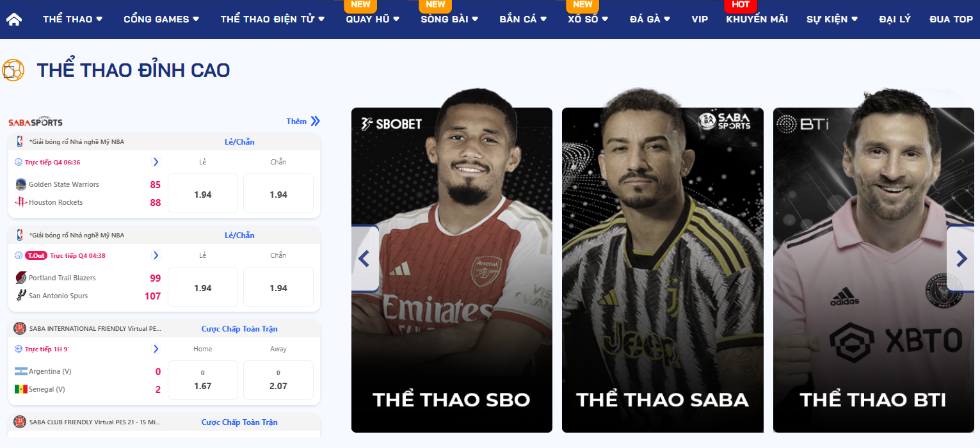This screenshot has width=980, height=448.
Task: Select Chẵn odds 1.94 for Spurs game
Action: pyautogui.click(x=278, y=287)
